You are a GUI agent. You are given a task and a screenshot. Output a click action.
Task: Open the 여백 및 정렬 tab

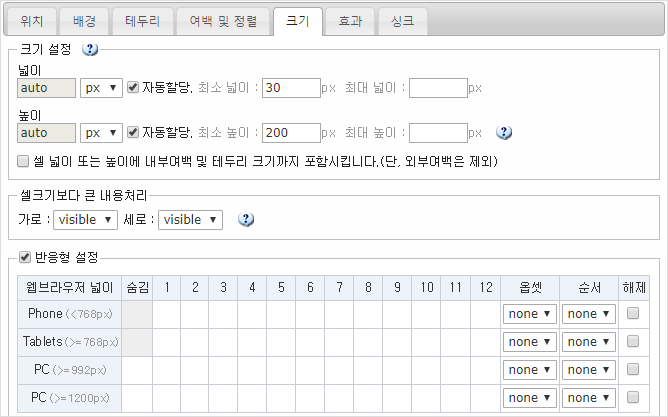coord(221,20)
